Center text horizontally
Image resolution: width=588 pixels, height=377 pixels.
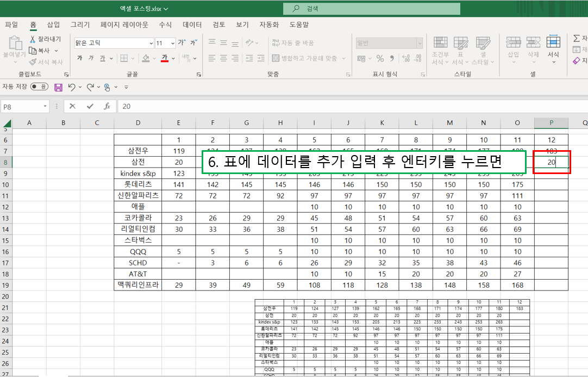223,58
